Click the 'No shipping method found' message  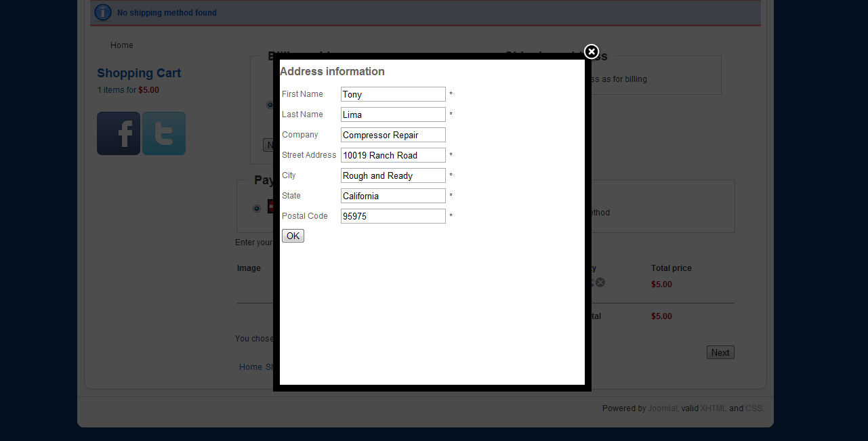click(167, 13)
